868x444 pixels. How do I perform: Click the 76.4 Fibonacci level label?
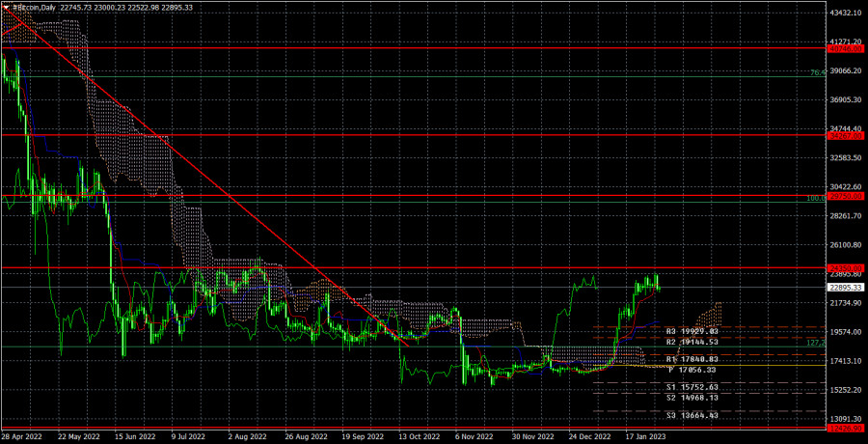[x=817, y=72]
